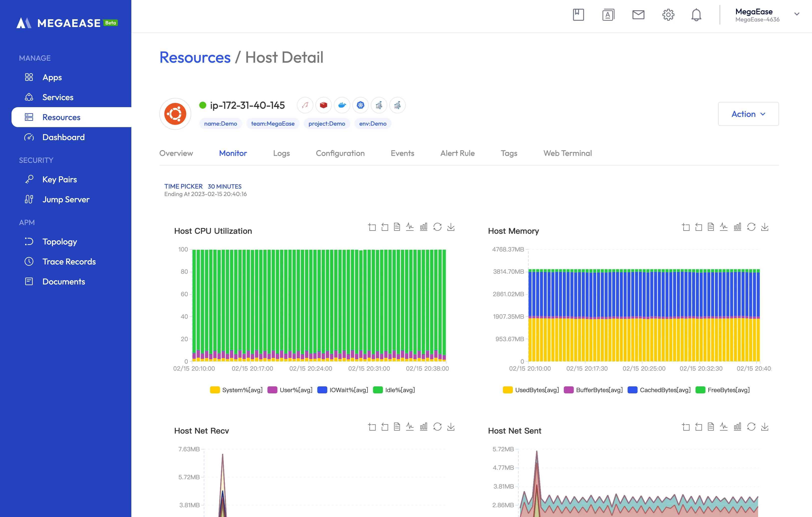Toggle User%[avg] series in CPU legend
Screen dimensions: 812x517
click(290, 390)
